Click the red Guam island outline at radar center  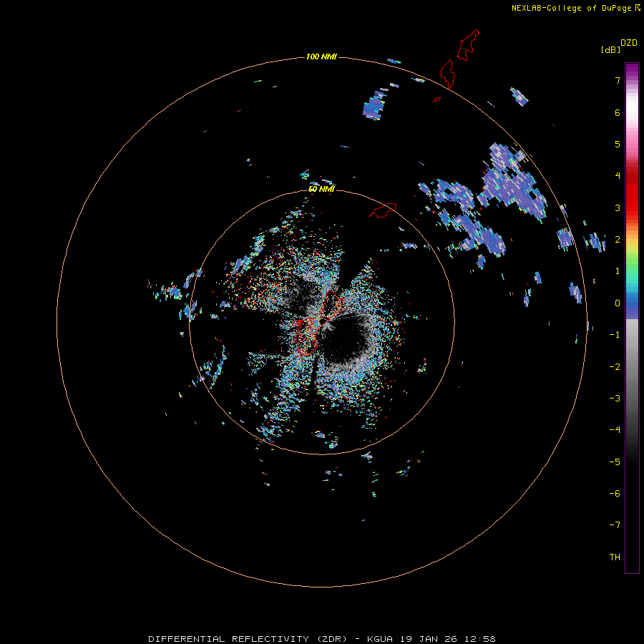[318, 323]
